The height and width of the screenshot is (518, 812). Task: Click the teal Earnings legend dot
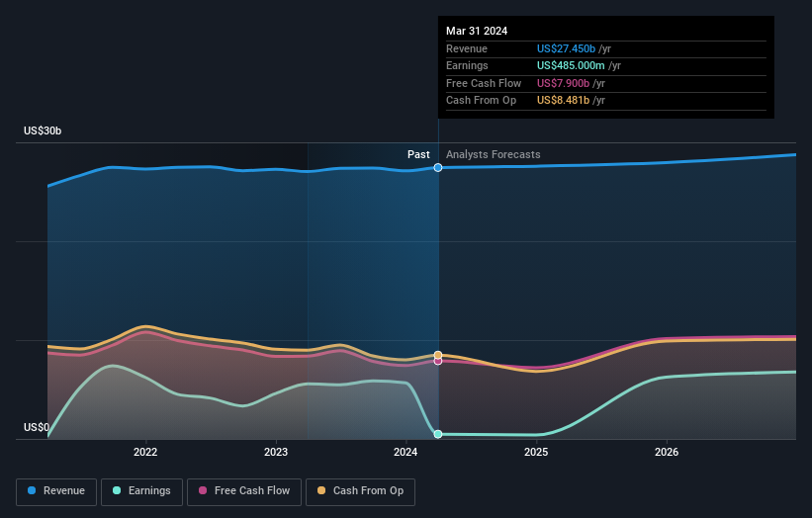[117, 490]
